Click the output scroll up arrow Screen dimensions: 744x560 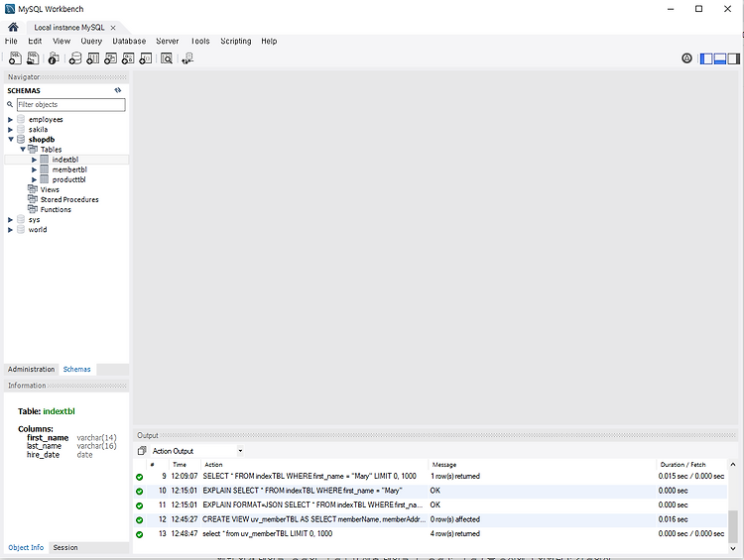pyautogui.click(x=733, y=465)
